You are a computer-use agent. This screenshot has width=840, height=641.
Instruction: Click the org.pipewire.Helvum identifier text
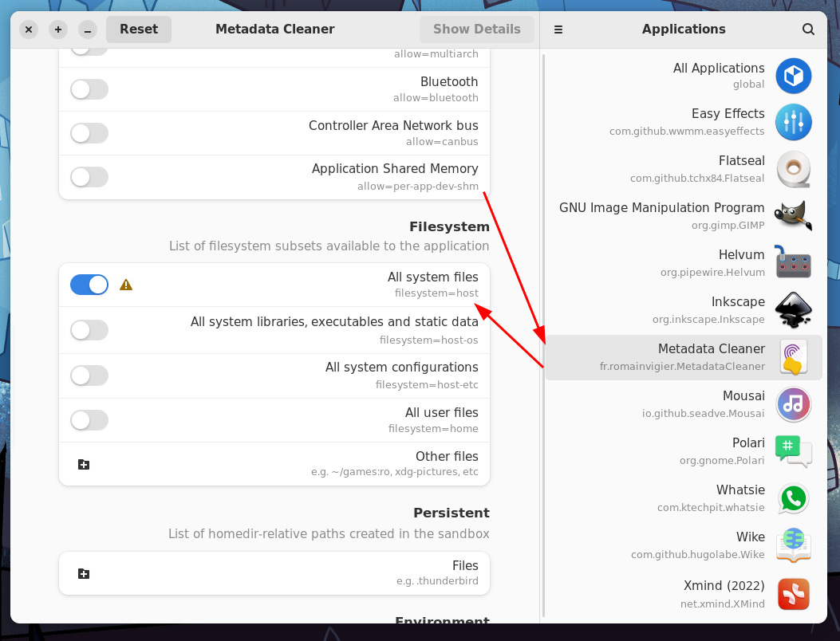712,272
